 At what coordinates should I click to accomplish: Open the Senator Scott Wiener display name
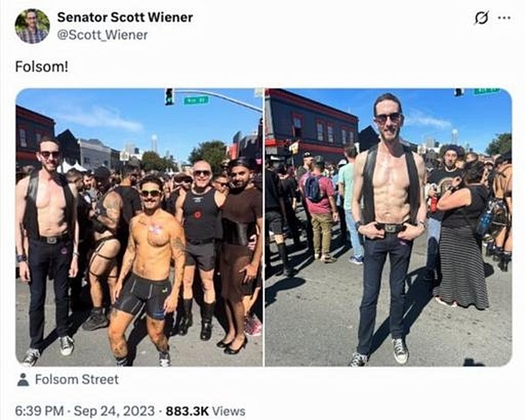tap(125, 17)
